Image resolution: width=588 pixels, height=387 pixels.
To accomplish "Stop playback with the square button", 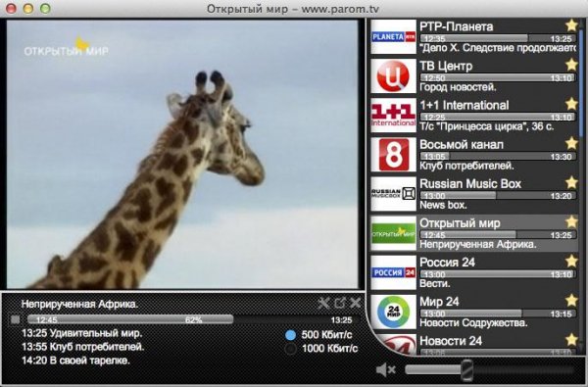I will tap(15, 319).
